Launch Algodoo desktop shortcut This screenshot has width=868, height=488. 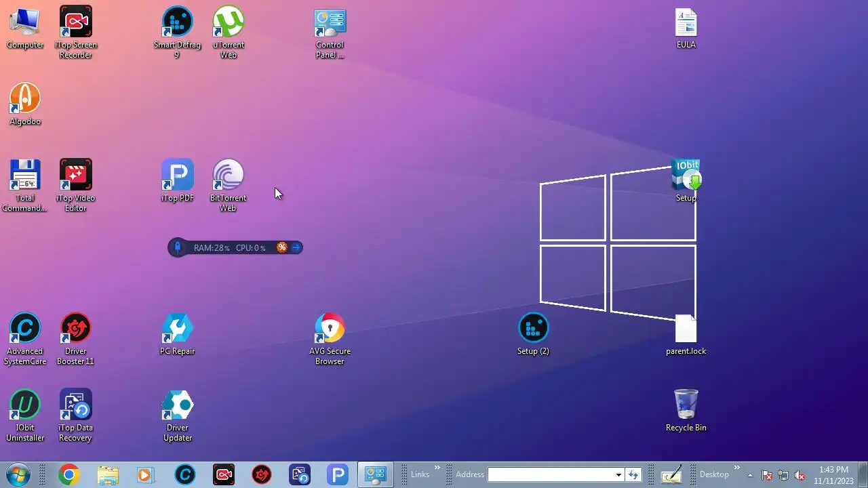(25, 104)
